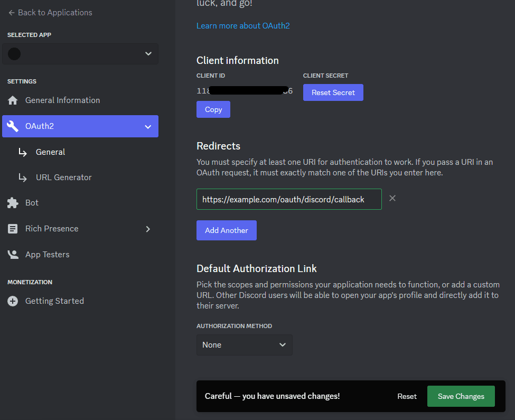Click the Bot puzzle piece icon
The height and width of the screenshot is (420, 515).
tap(13, 203)
